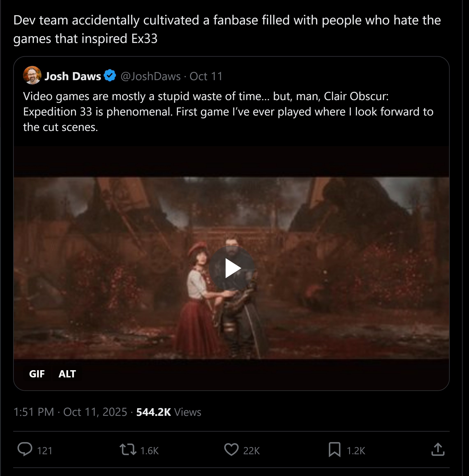Open Josh Daws display name link
469x476 pixels.
pos(73,76)
